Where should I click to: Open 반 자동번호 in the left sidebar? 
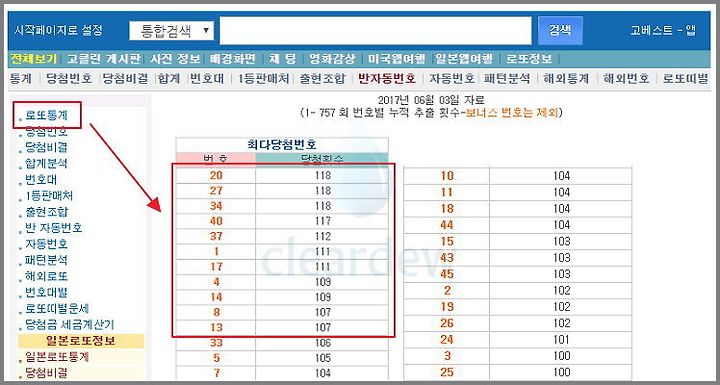pyautogui.click(x=54, y=228)
